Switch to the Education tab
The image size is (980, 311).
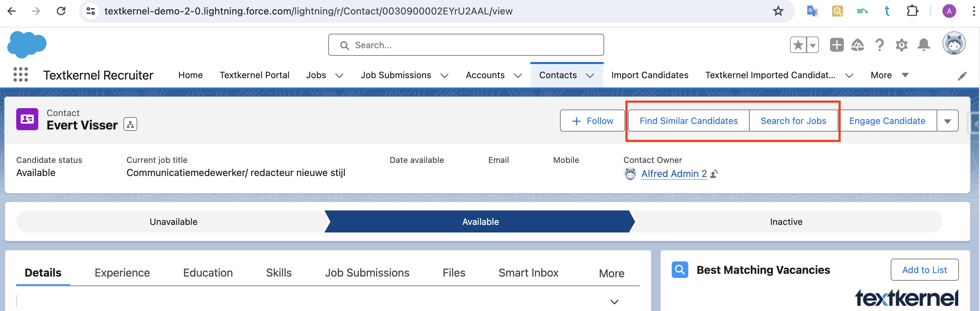coord(208,273)
